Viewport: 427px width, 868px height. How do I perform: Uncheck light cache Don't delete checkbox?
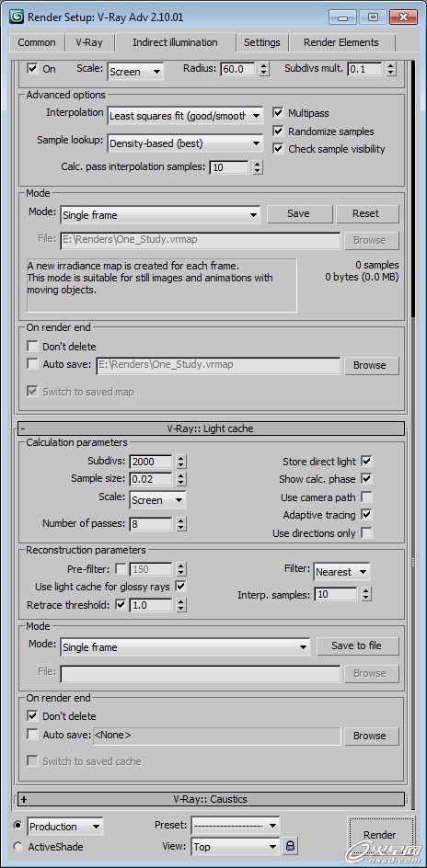[x=32, y=715]
